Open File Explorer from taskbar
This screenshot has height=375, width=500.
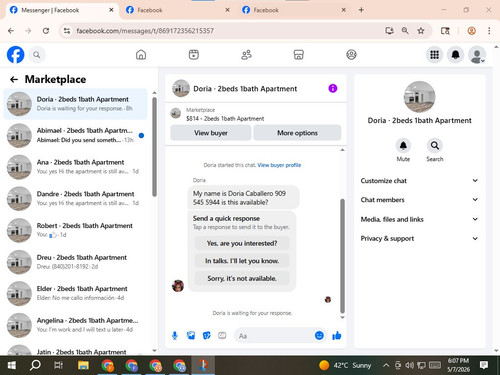pyautogui.click(x=83, y=365)
